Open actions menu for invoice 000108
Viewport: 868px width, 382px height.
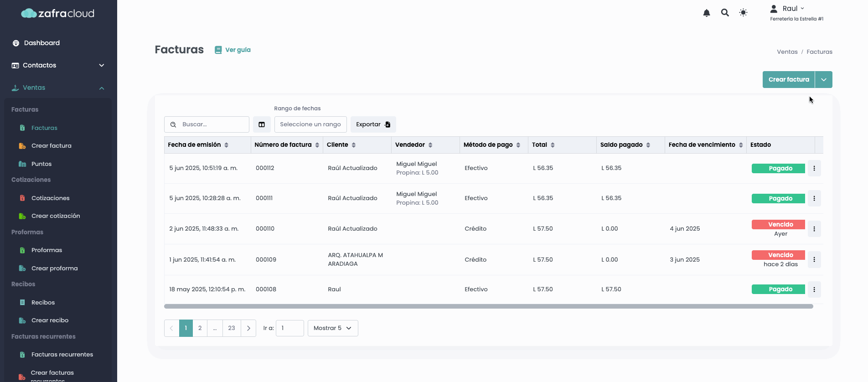(814, 289)
